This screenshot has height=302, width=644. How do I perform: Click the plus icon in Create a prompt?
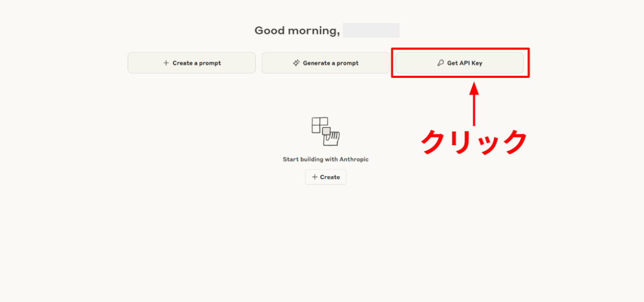point(166,63)
